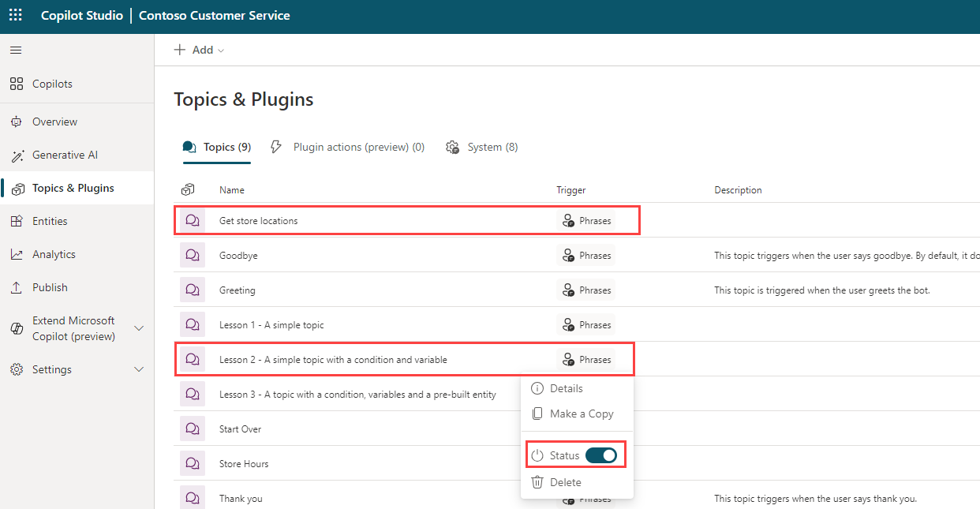
Task: Click the topic icon for Goodbye
Action: 193,256
